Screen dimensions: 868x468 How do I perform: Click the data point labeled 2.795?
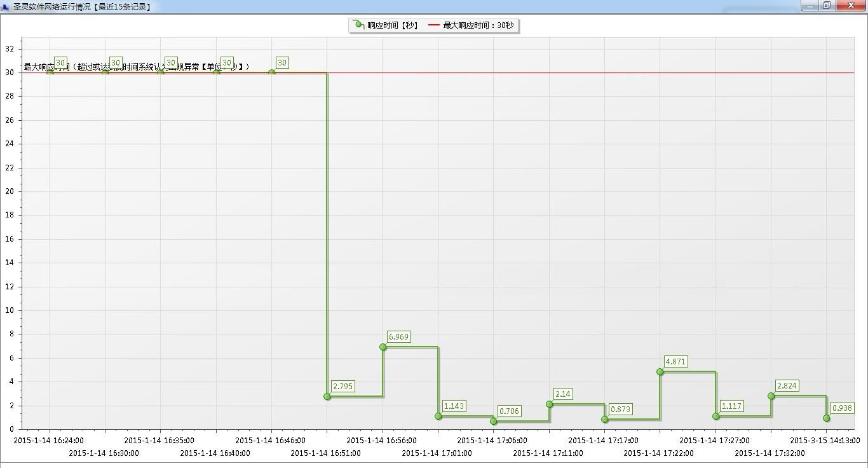pos(327,397)
